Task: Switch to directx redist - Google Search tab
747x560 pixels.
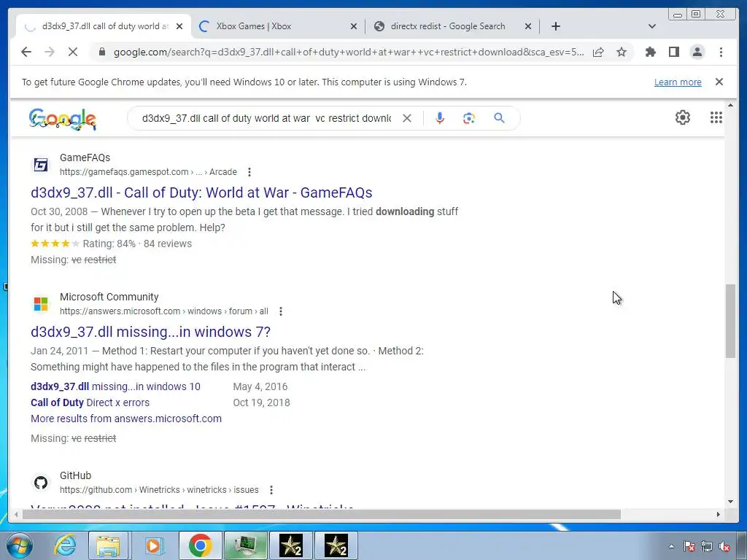Action: tap(452, 26)
